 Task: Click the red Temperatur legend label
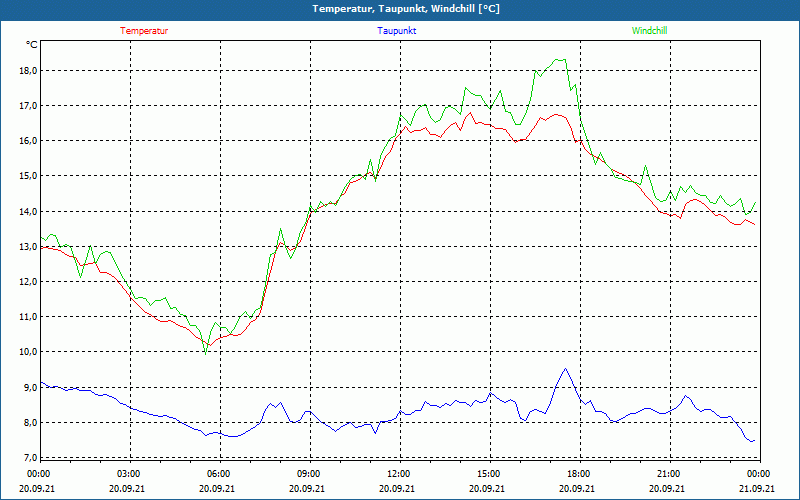click(x=144, y=31)
